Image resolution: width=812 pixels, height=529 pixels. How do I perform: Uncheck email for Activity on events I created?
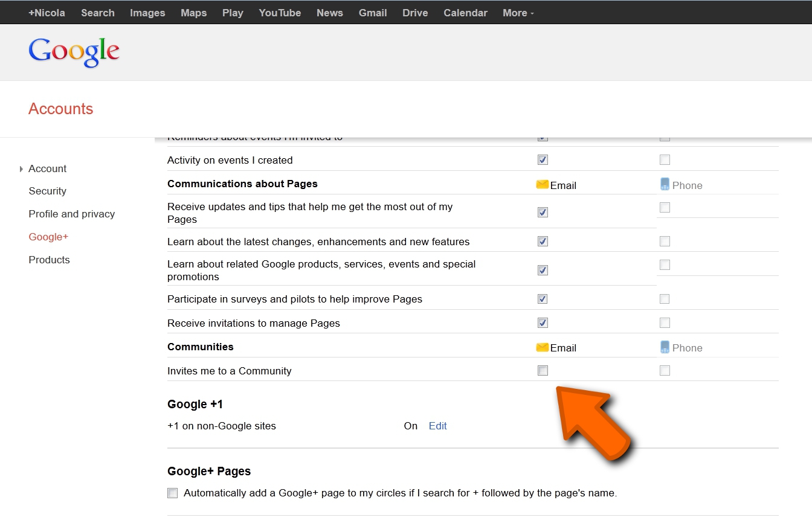[543, 160]
